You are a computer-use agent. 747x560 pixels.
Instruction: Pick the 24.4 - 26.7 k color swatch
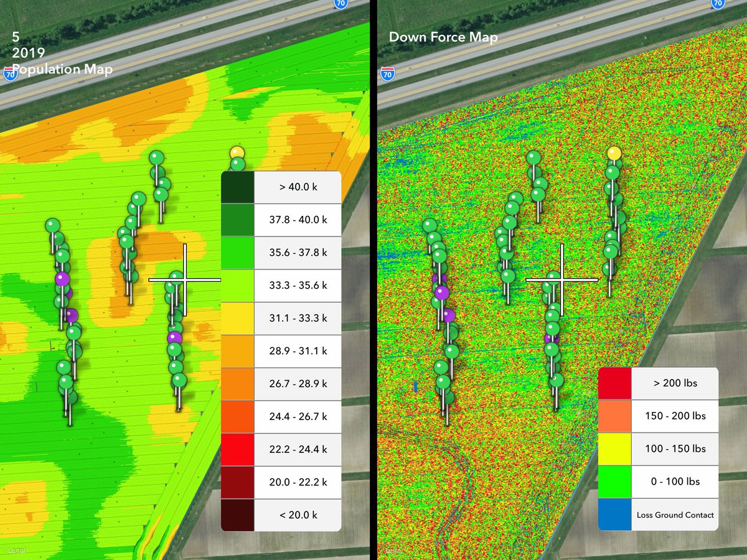point(238,417)
